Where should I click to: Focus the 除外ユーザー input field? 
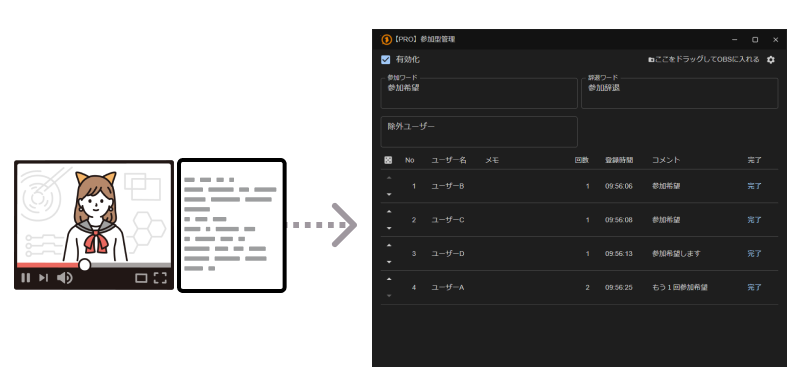coord(479,132)
